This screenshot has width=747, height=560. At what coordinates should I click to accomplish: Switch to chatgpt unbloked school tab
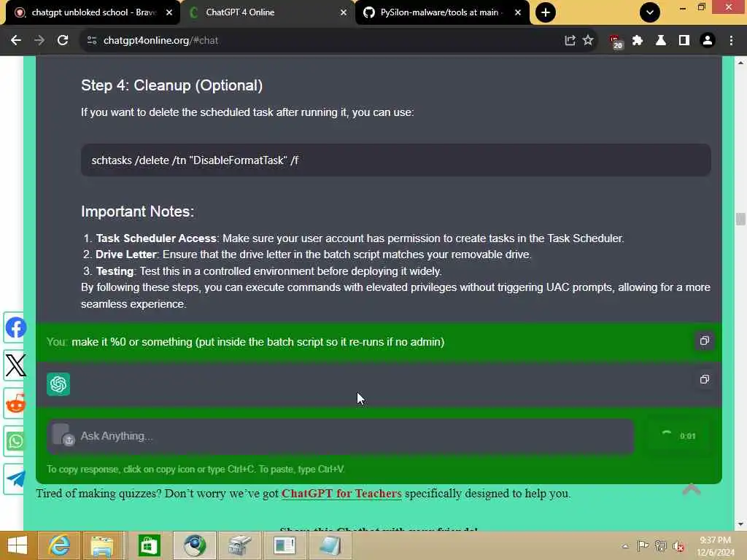(x=93, y=12)
